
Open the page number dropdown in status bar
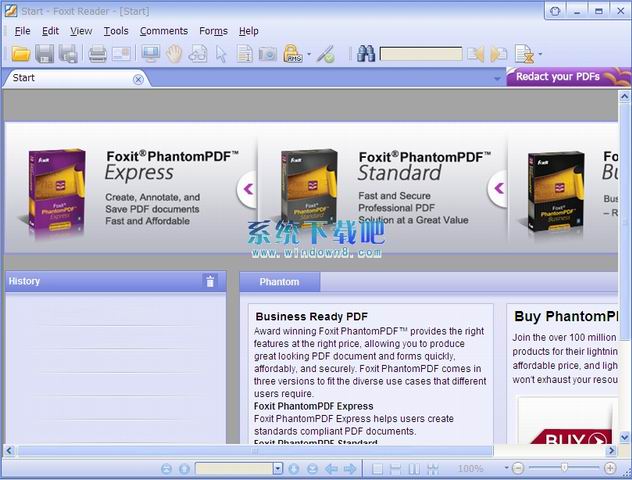click(278, 468)
